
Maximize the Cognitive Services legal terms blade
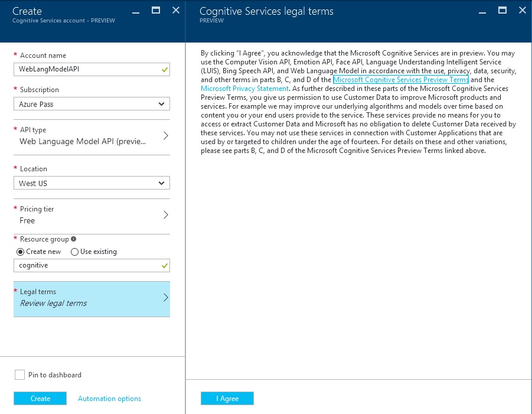(502, 10)
